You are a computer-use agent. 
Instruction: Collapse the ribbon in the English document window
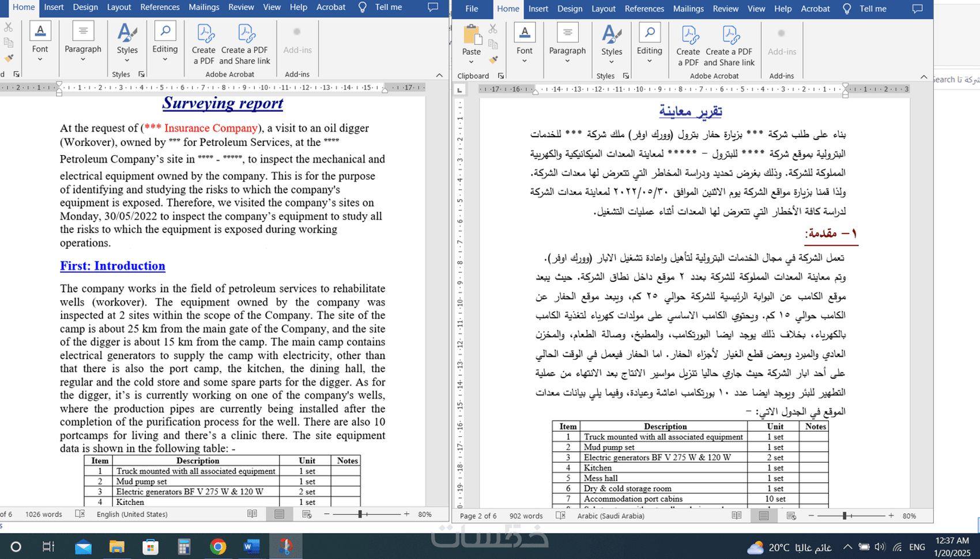(x=439, y=75)
